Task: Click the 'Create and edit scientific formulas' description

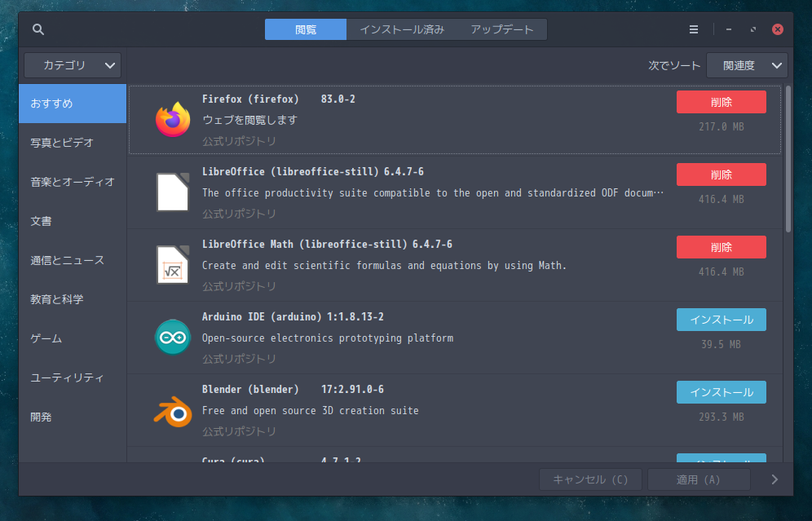Action: [384, 266]
